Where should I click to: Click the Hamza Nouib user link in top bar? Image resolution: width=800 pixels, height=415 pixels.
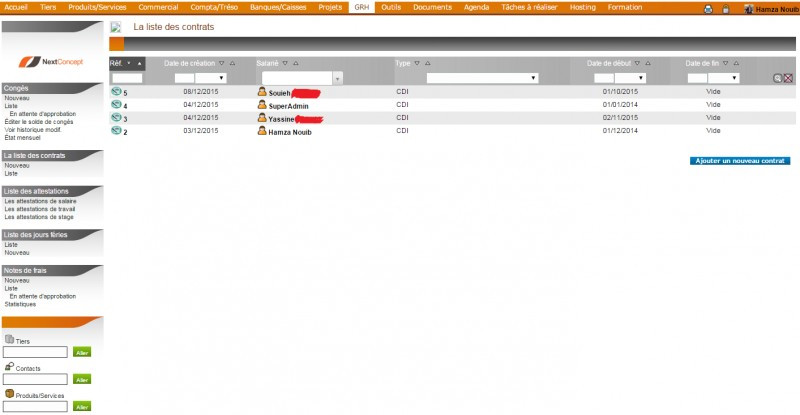(777, 9)
